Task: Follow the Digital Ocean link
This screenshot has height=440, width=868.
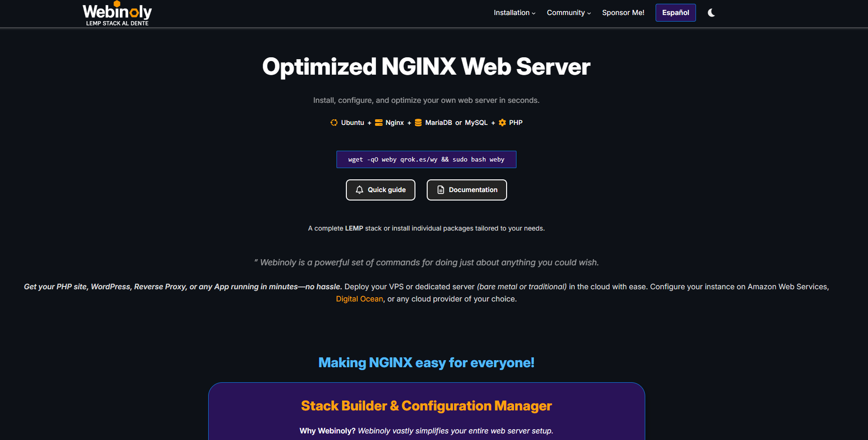Action: click(x=360, y=299)
